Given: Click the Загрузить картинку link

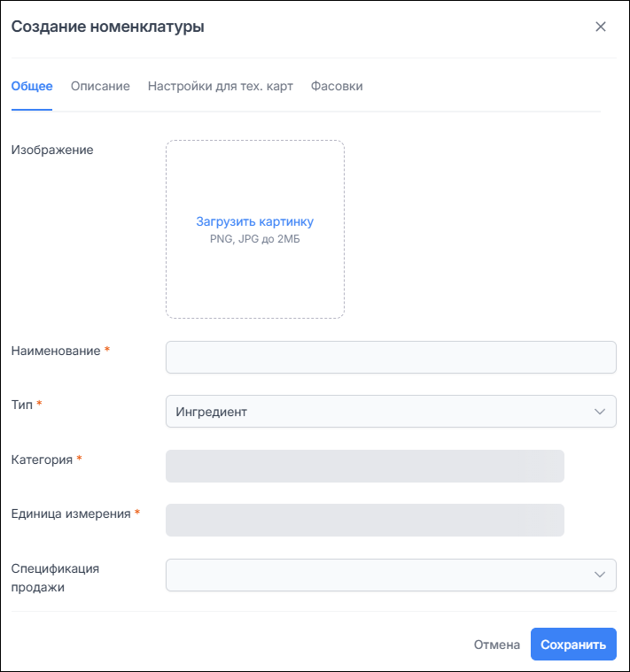Looking at the screenshot, I should pos(255,222).
